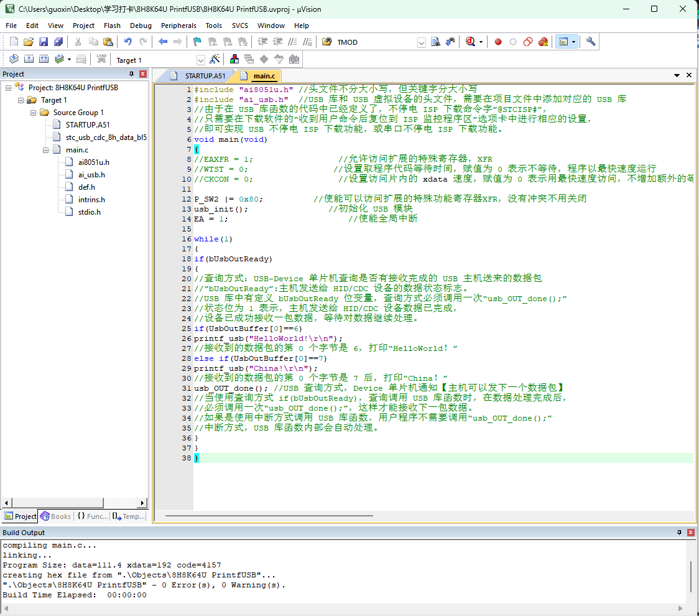Click the Save file toolbar icon
The image size is (699, 616).
[44, 42]
